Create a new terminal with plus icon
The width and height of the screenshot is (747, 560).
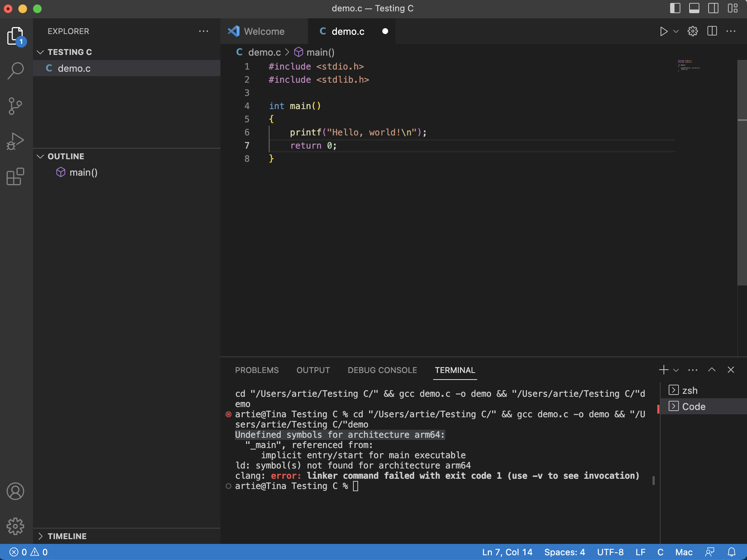664,370
